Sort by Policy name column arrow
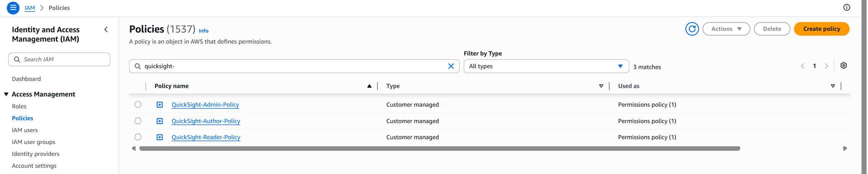 [x=369, y=86]
